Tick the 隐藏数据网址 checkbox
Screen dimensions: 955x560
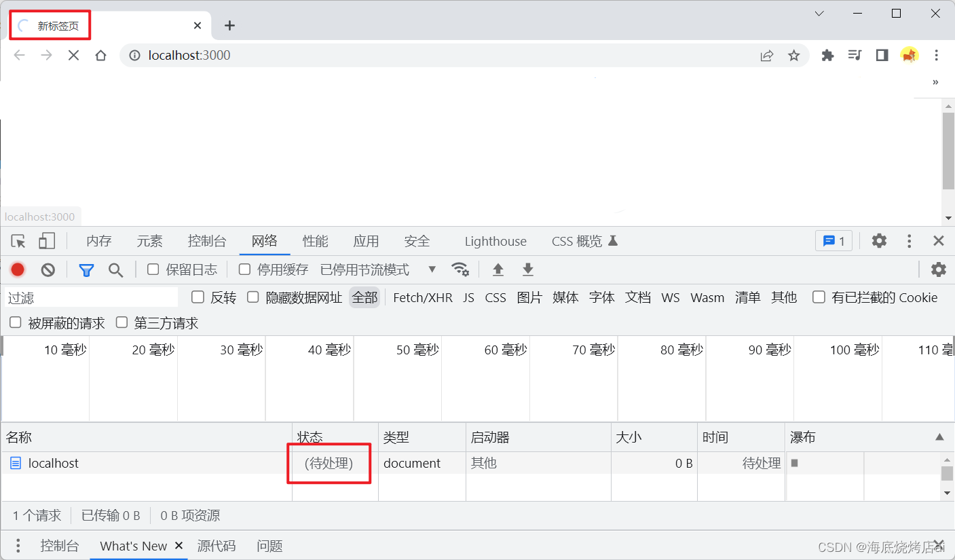[253, 297]
